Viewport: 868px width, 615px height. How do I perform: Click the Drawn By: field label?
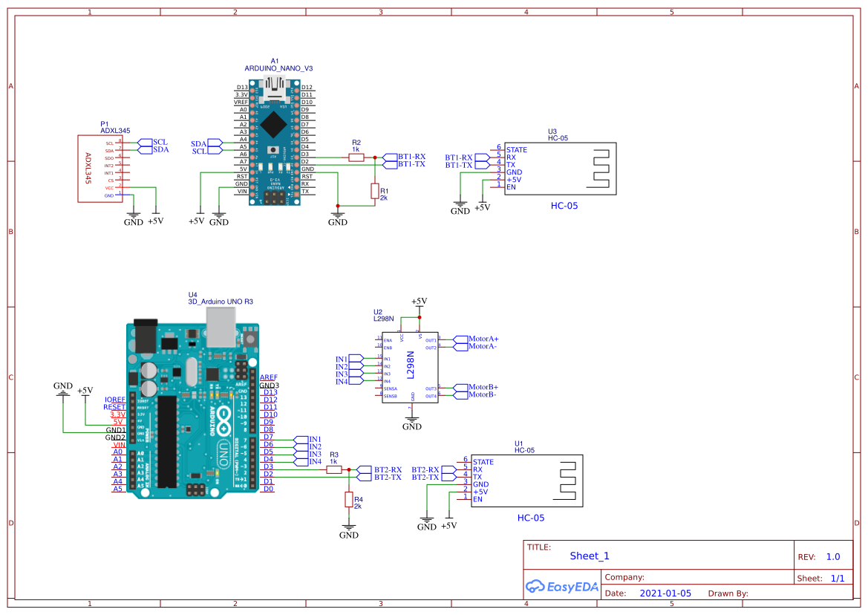coord(728,593)
